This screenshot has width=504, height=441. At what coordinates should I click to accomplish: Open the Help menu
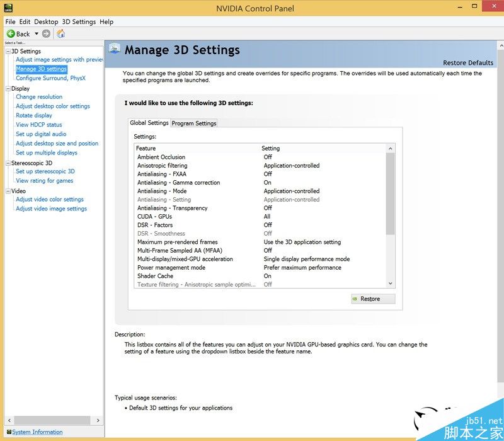pyautogui.click(x=106, y=22)
